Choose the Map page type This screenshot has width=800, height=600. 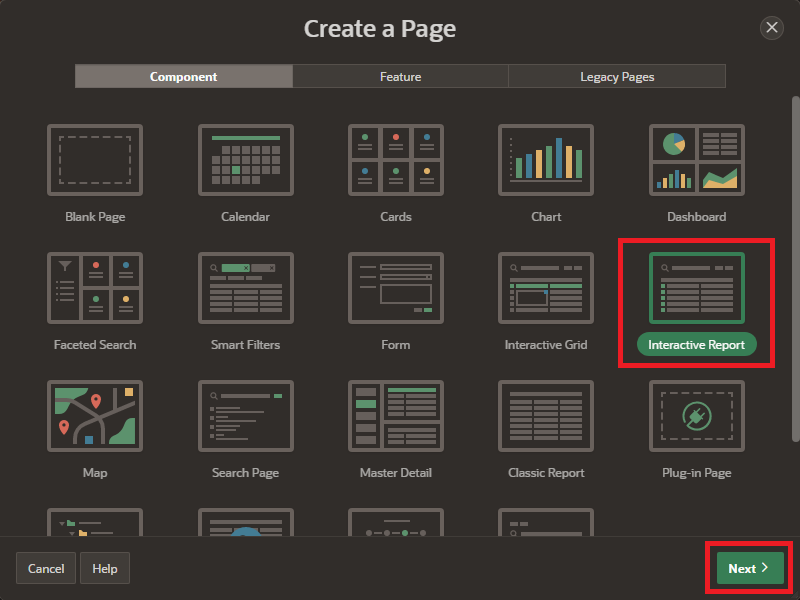click(x=95, y=416)
